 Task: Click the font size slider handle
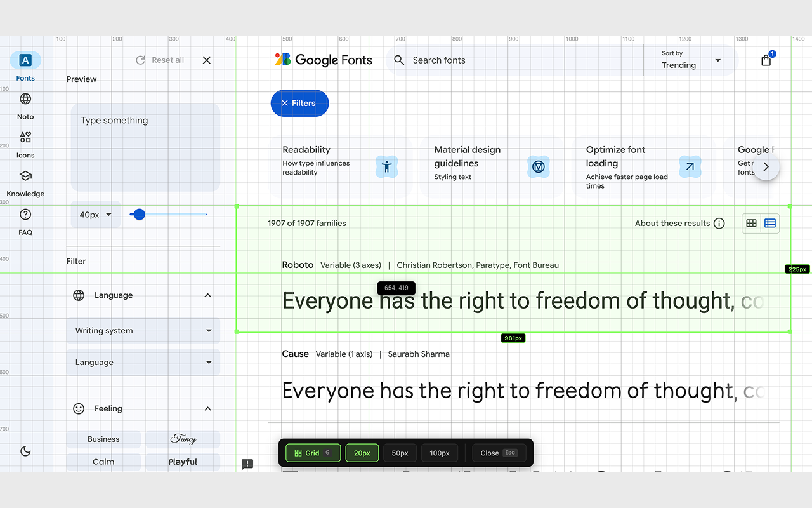click(140, 215)
